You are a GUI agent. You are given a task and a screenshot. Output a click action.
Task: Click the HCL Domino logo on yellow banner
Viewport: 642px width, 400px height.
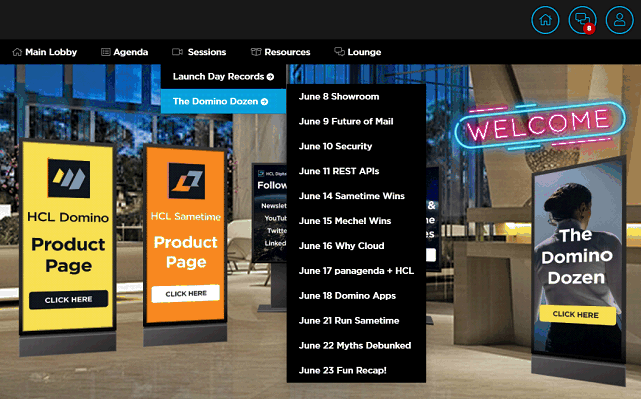click(x=68, y=178)
